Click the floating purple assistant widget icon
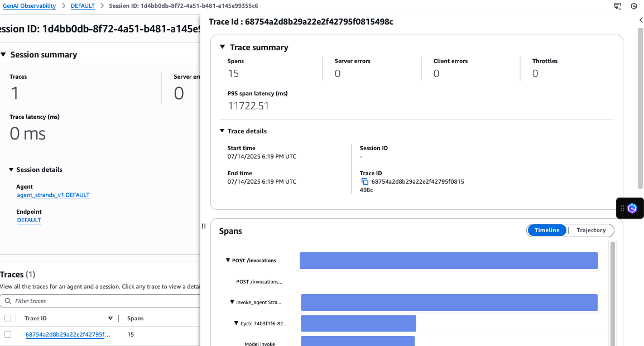This screenshot has height=346, width=644. click(x=632, y=208)
